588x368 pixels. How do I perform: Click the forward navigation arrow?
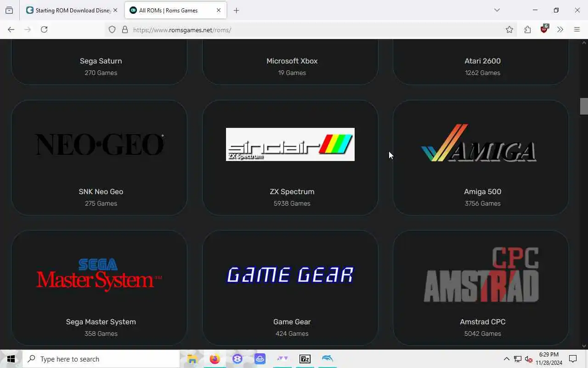(28, 29)
